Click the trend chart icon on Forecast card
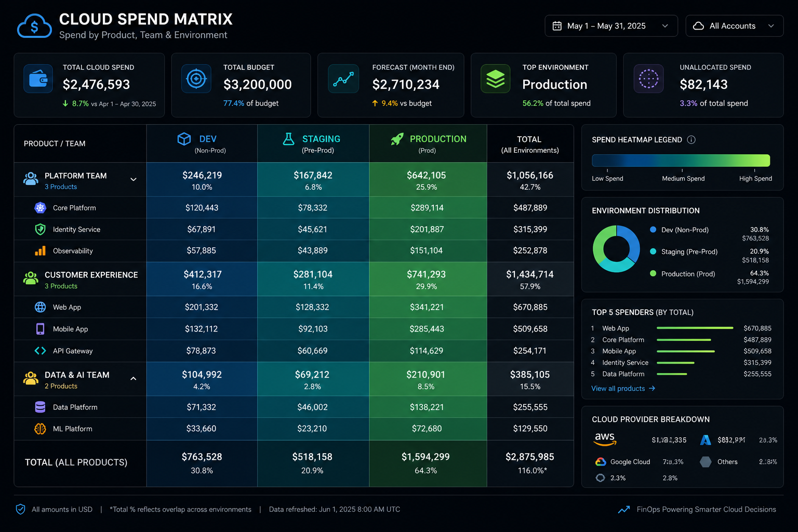The image size is (798, 532). click(343, 79)
